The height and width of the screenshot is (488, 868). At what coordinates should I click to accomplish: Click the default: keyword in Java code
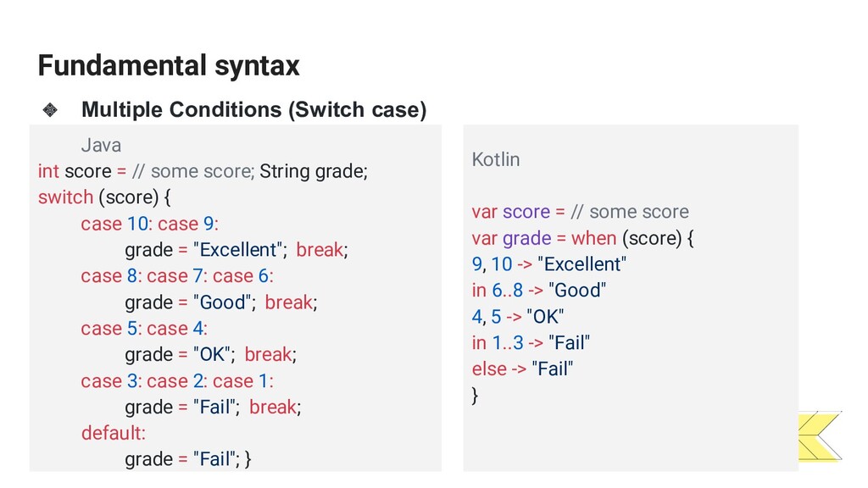113,433
